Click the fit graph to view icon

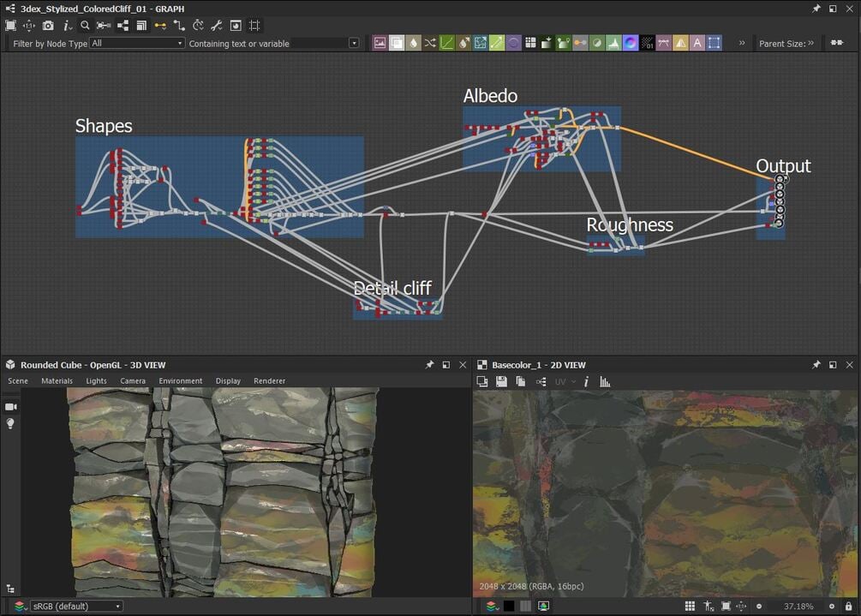point(10,25)
